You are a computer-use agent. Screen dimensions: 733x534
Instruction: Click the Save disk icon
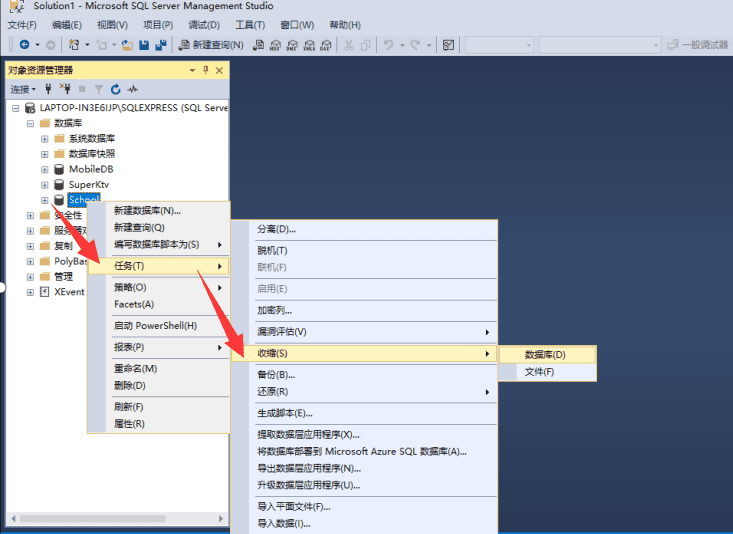[x=144, y=45]
